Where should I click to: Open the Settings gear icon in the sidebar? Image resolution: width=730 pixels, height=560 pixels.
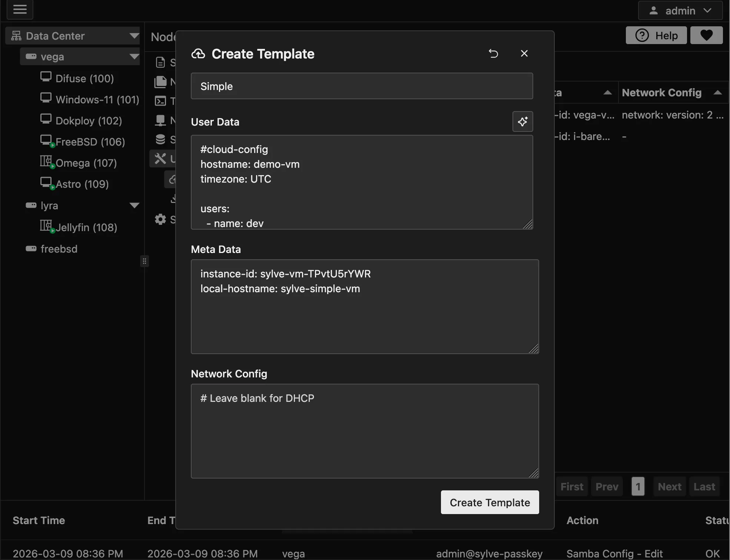160,219
